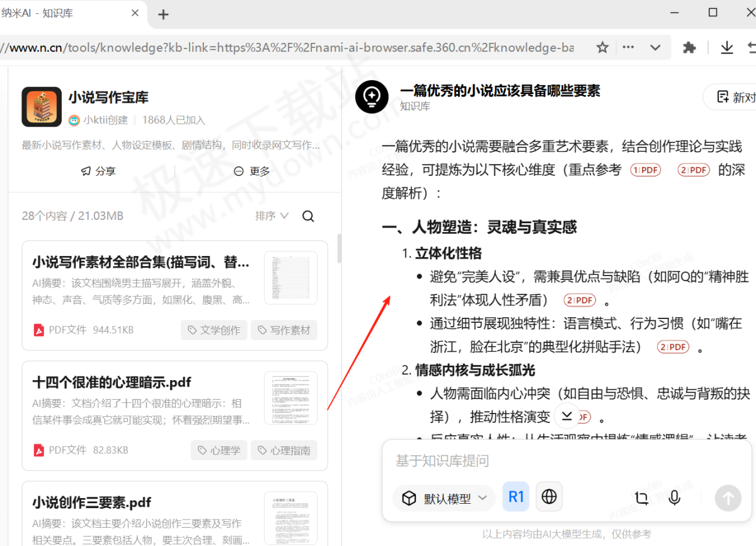Open the first 1PDF reference link

pos(645,170)
